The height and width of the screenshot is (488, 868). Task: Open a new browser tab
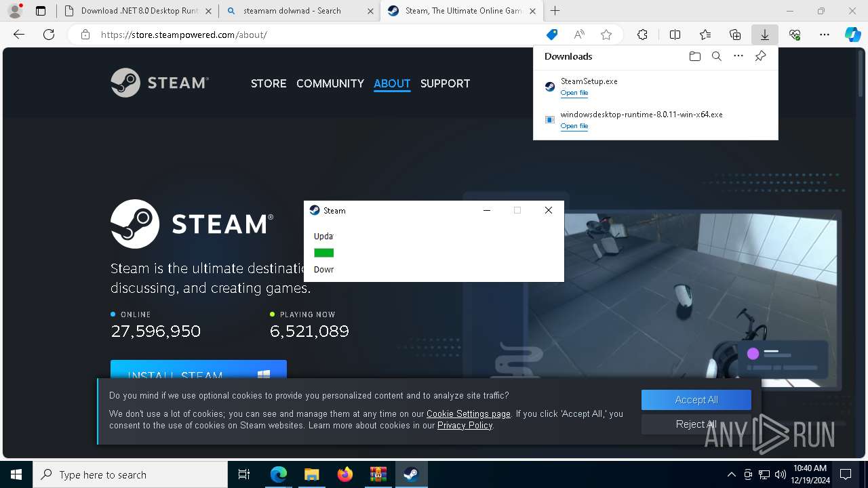(555, 11)
